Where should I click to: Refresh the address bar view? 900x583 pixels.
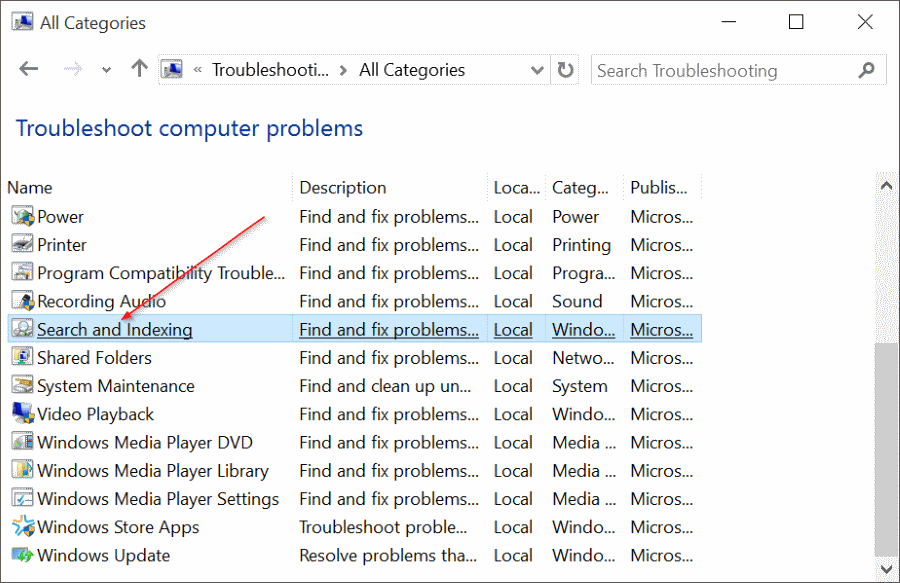[x=565, y=70]
